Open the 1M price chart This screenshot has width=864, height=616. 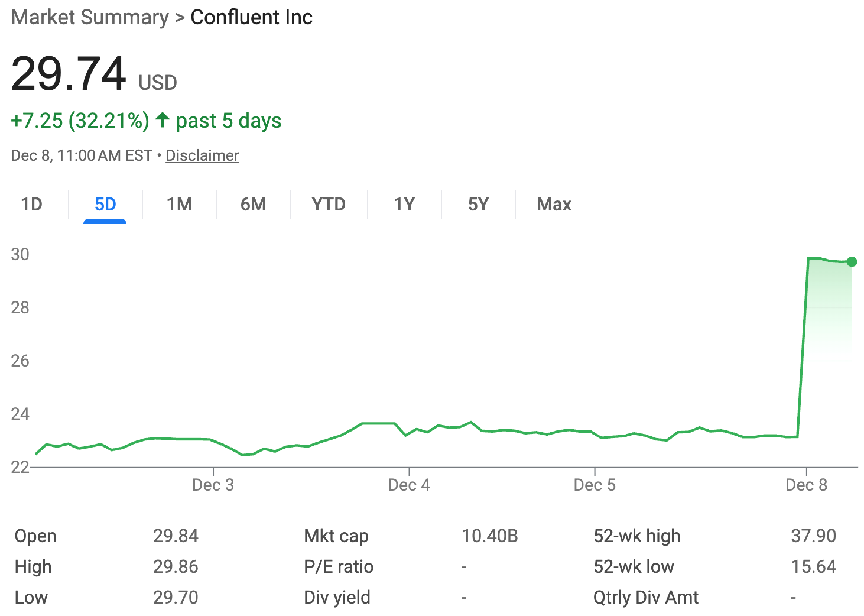[178, 204]
